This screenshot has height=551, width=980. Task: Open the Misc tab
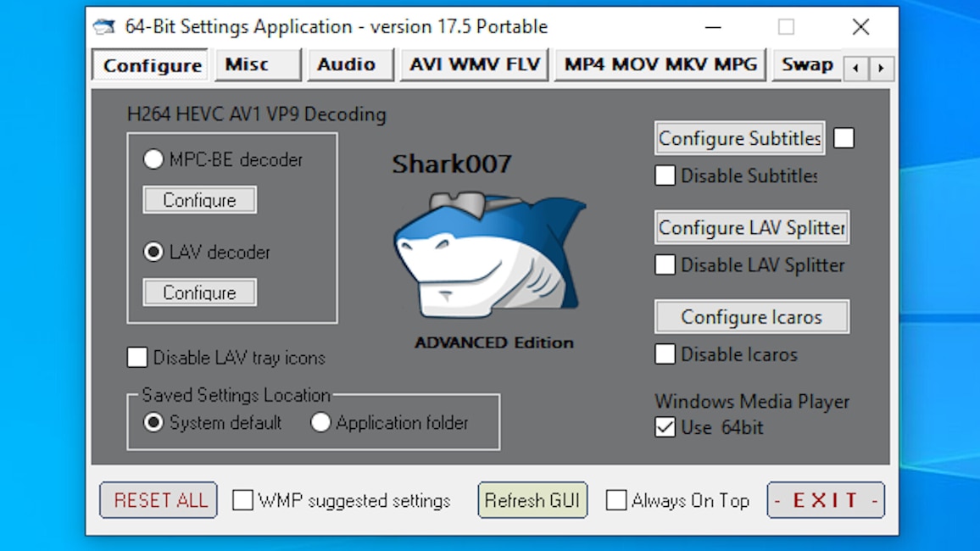258,64
